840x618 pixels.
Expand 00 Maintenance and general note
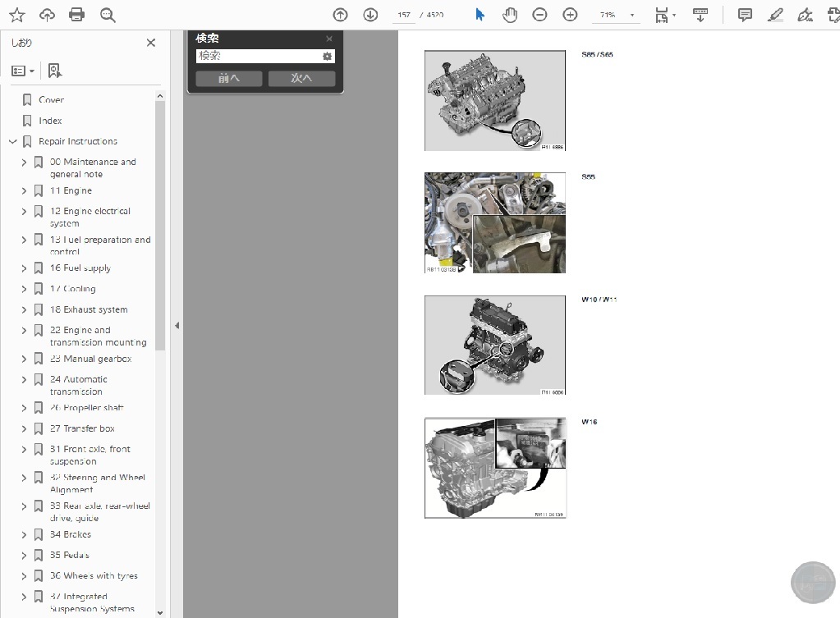click(24, 162)
